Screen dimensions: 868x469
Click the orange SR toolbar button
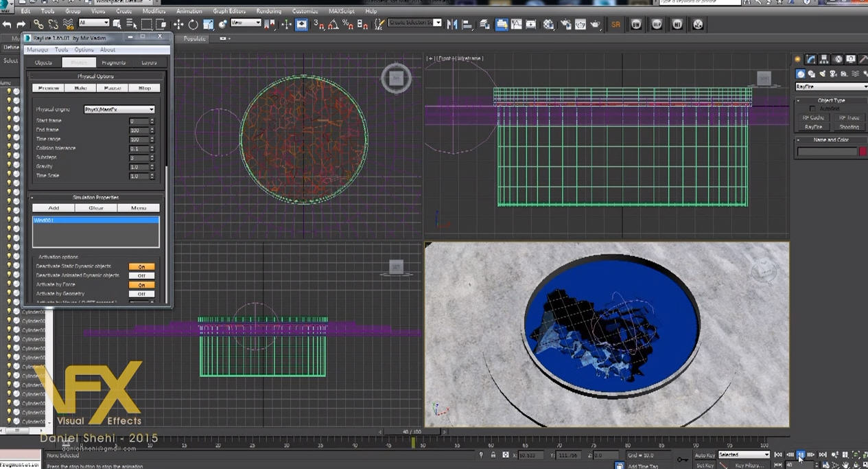click(x=615, y=25)
